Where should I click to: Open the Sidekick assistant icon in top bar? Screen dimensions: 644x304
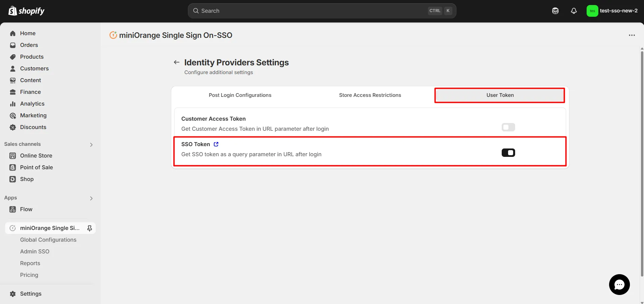coord(555,11)
